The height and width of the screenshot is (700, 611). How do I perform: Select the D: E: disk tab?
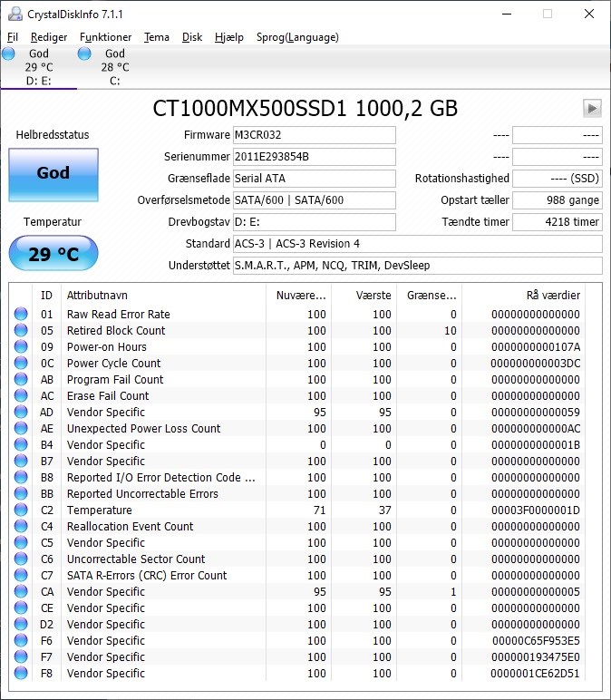38,67
